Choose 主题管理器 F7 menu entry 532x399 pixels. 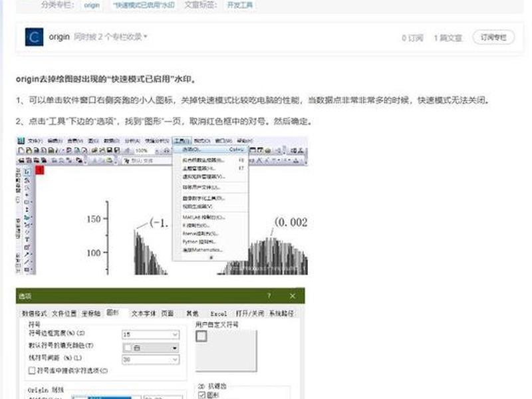click(211, 168)
